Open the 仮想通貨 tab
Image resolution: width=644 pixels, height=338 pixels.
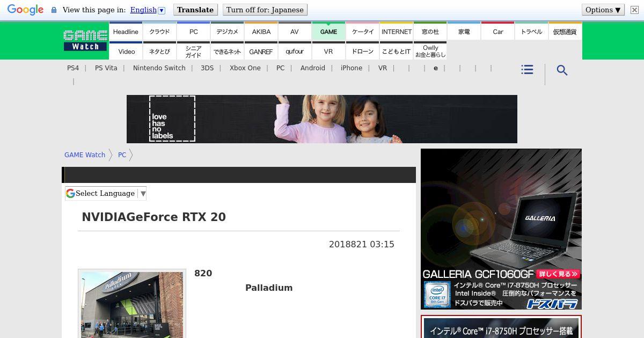pos(565,32)
